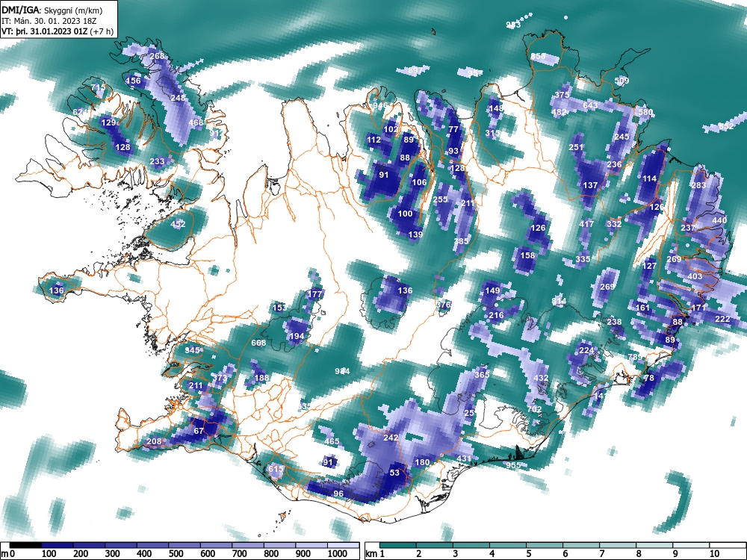Select the map value 171

tap(698, 308)
